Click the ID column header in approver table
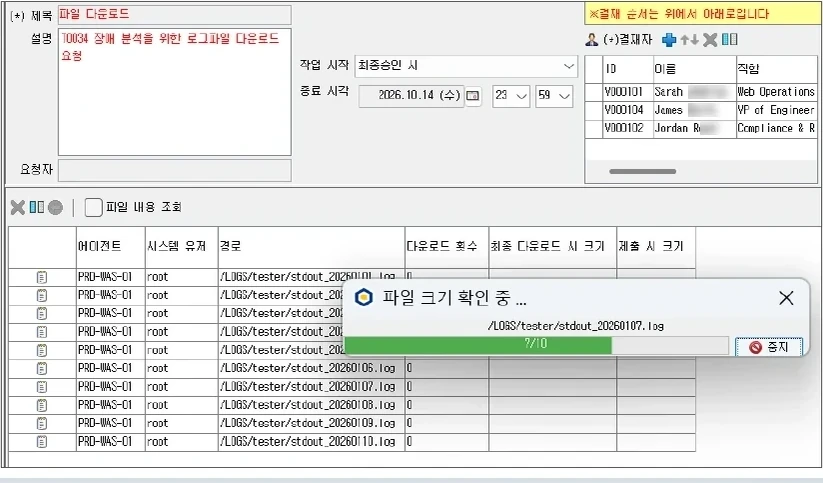The width and height of the screenshot is (823, 483). point(627,69)
